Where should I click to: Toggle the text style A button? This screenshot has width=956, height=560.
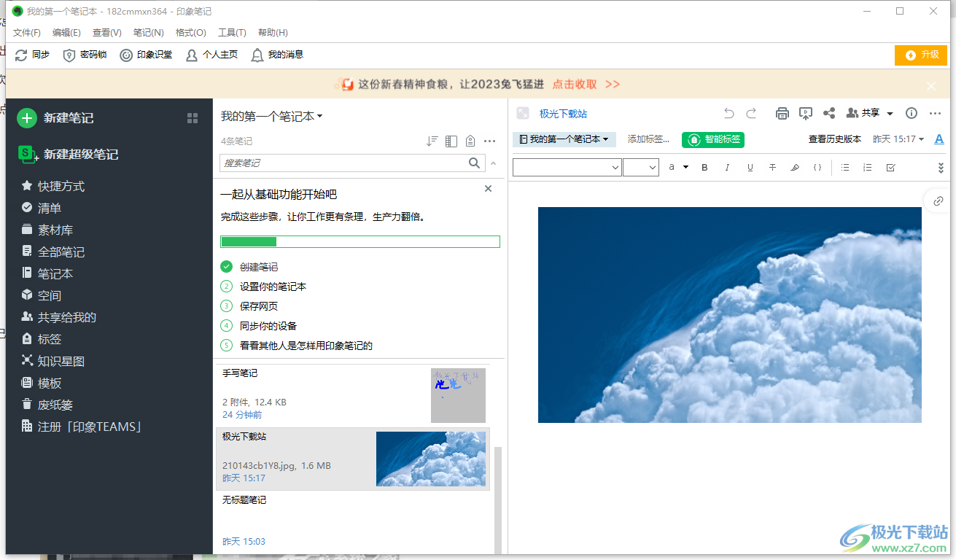point(939,139)
